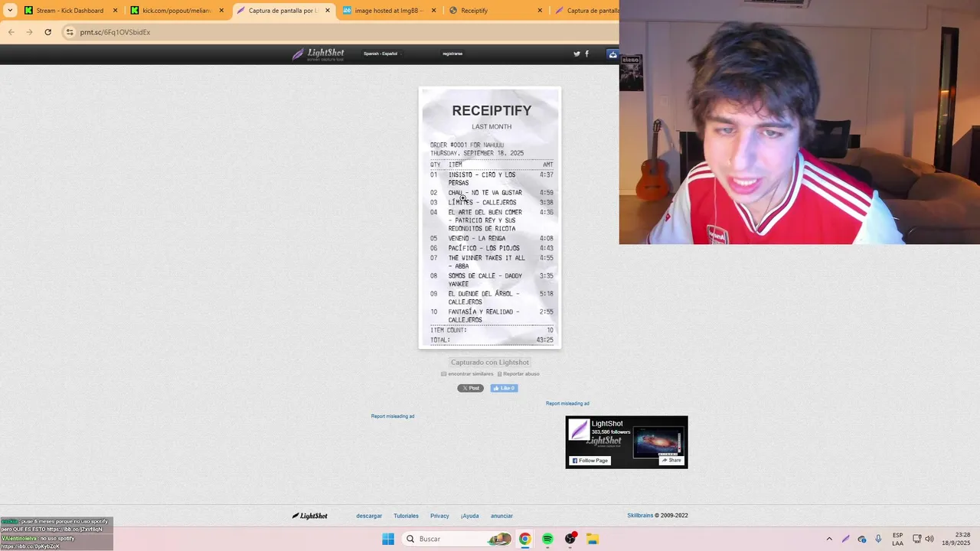Switch ESP LAA keyboard language indicator
Viewport: 980px width, 551px height.
tap(897, 539)
